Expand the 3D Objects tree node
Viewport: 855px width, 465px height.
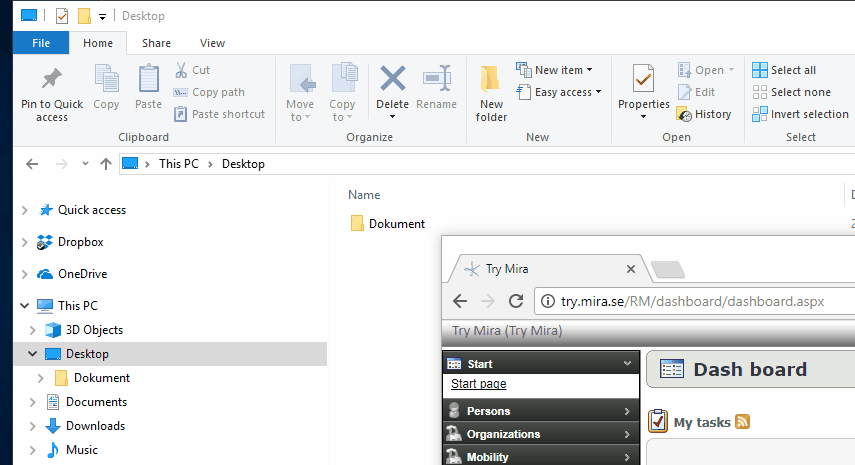click(x=33, y=330)
